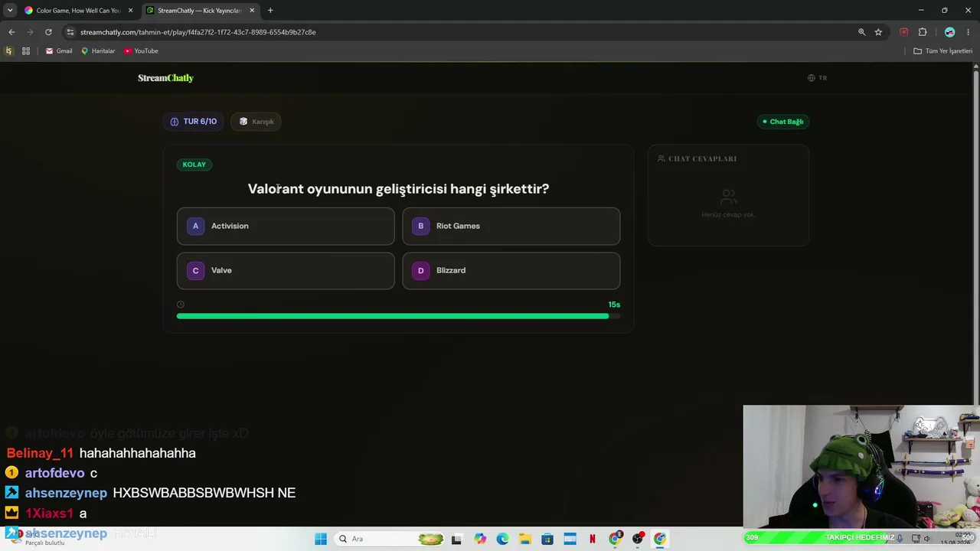Open the Windows Start menu
Screen dimensions: 980x551
pyautogui.click(x=321, y=539)
